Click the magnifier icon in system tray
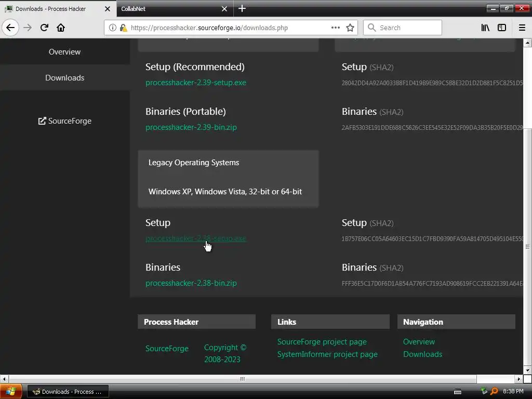This screenshot has width=532, height=399. pos(495,392)
